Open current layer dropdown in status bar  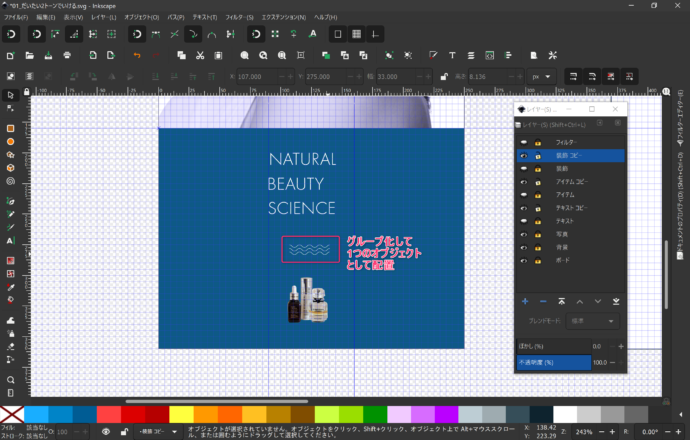click(157, 432)
